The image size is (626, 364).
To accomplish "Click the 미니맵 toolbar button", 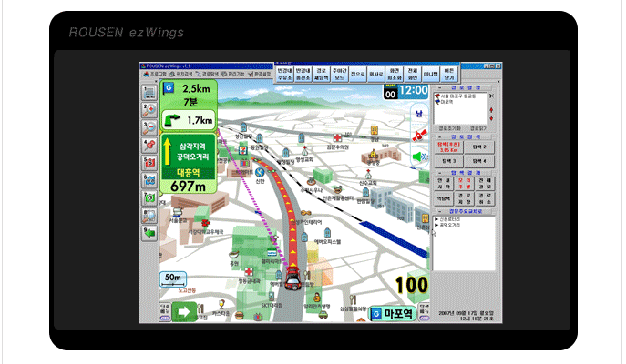I will coord(431,74).
